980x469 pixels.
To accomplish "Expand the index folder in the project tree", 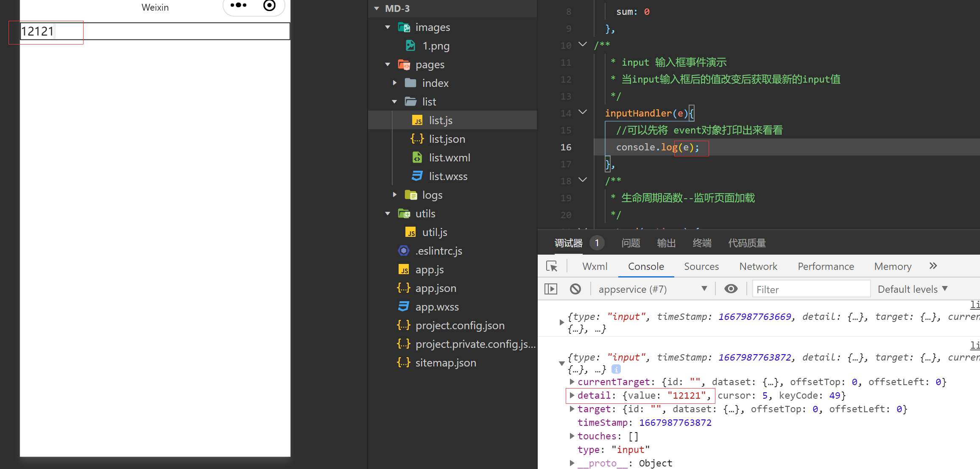I will (x=395, y=83).
